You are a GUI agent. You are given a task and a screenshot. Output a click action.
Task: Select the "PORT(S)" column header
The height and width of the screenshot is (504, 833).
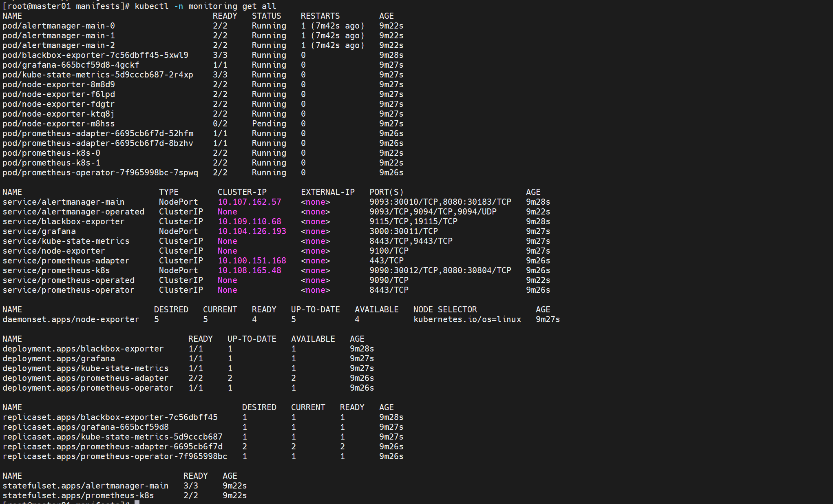(387, 192)
